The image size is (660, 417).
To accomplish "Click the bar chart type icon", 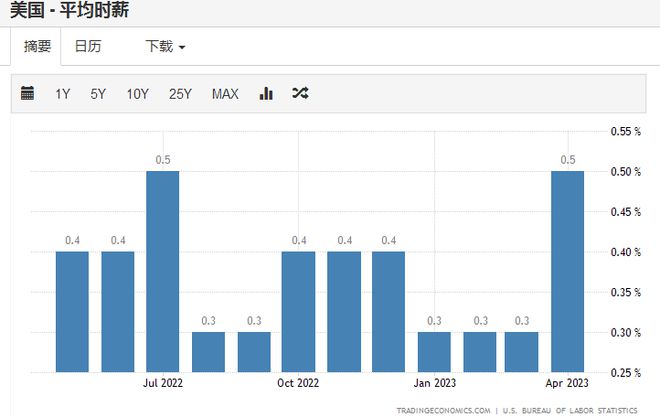I will pyautogui.click(x=266, y=93).
